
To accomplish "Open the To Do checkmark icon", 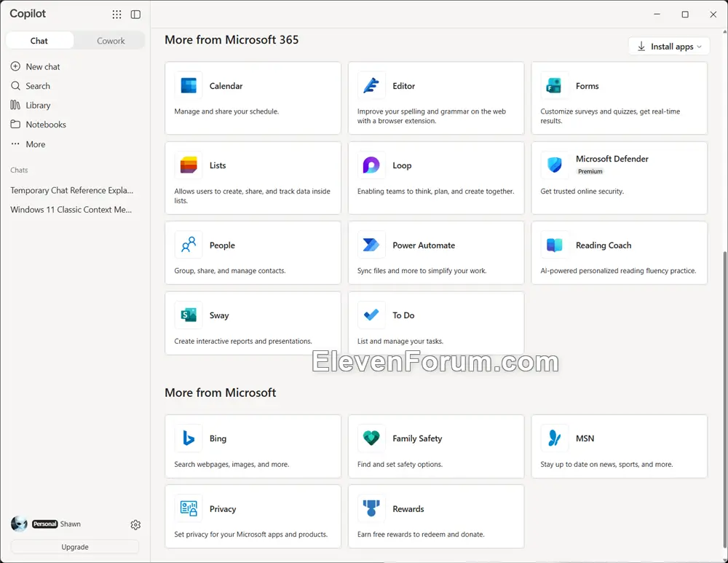I will [x=371, y=315].
